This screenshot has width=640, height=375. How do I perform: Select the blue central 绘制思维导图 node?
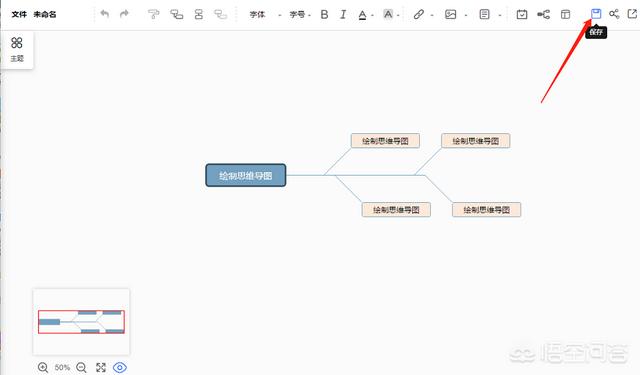246,175
